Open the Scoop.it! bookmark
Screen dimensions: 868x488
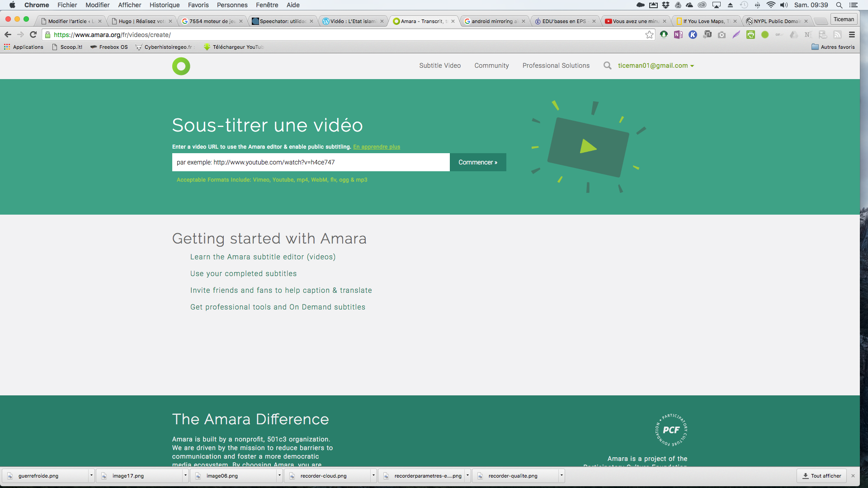[67, 47]
